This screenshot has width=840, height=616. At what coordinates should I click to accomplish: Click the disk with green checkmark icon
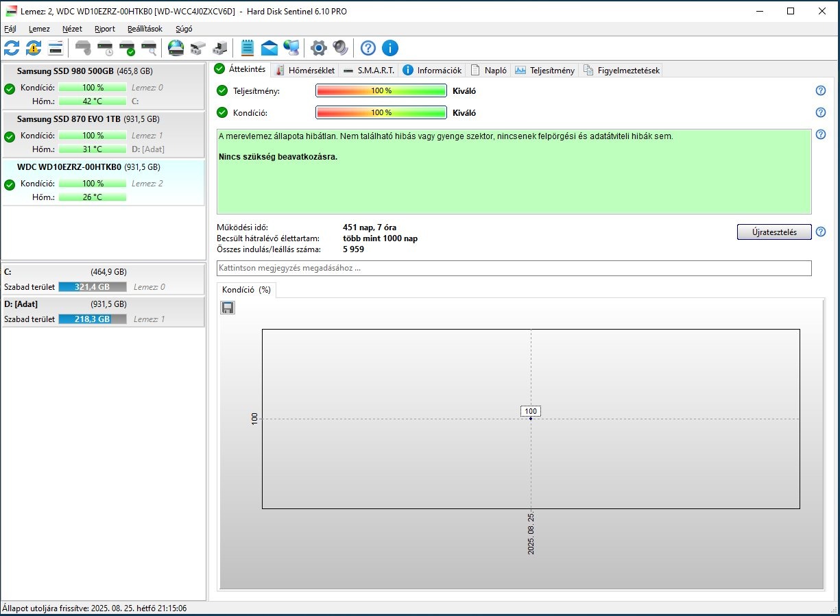pyautogui.click(x=127, y=48)
